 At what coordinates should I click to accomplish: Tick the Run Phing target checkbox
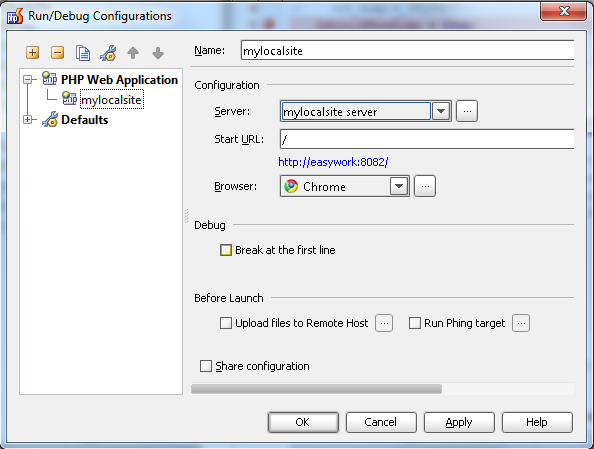415,323
